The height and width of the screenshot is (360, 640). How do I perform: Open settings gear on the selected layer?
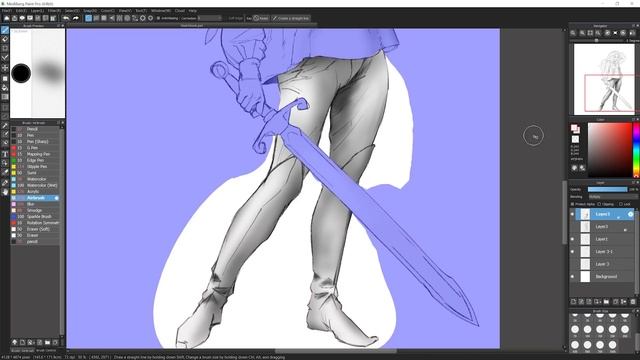(631, 214)
